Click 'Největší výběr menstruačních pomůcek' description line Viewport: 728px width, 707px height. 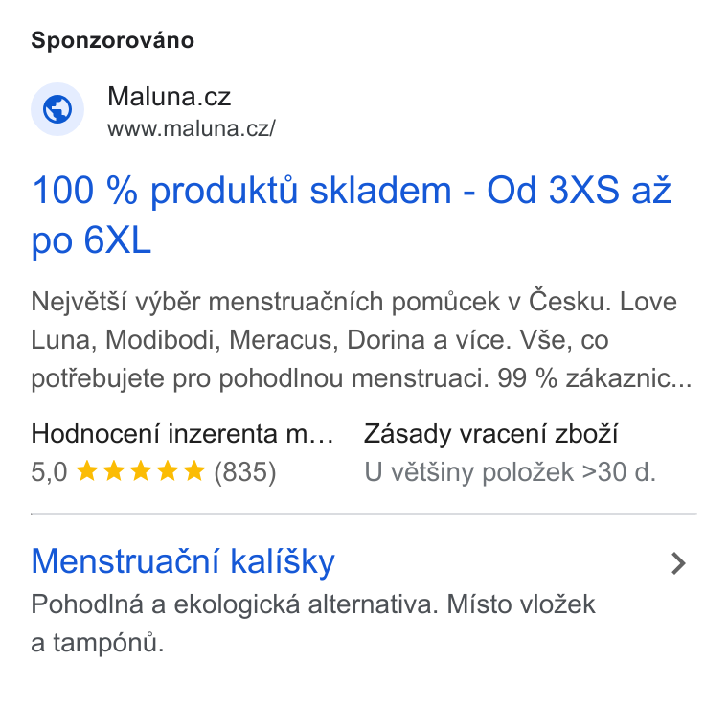265,302
